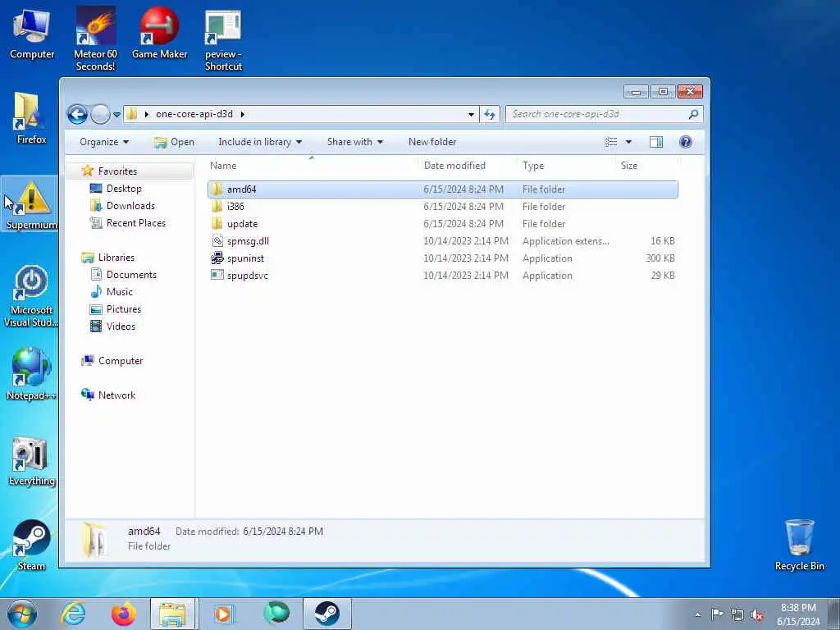Image resolution: width=840 pixels, height=630 pixels.
Task: Open the breadcrumb root folder arrow
Action: (146, 114)
